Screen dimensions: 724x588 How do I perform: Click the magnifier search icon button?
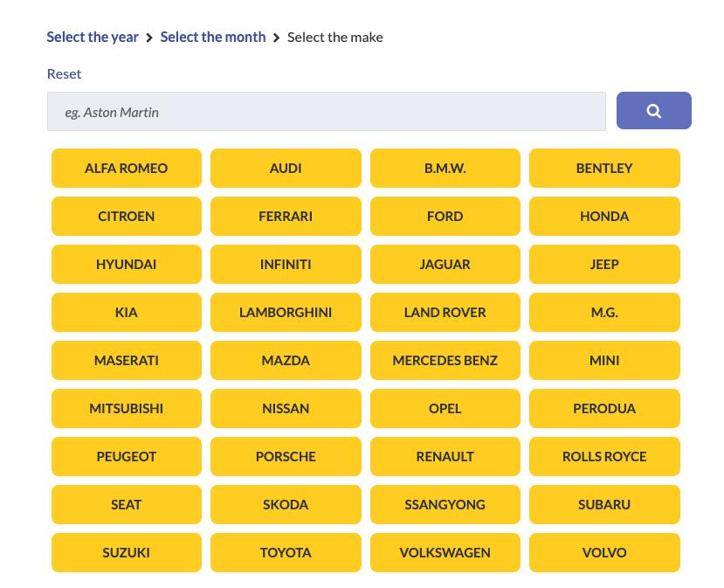tap(653, 111)
